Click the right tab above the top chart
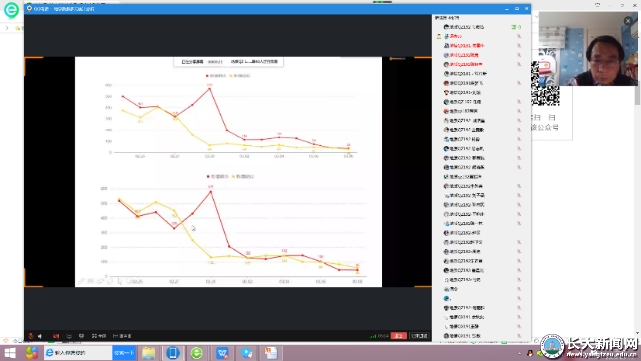Screen dimensions: 641x361 (254, 62)
